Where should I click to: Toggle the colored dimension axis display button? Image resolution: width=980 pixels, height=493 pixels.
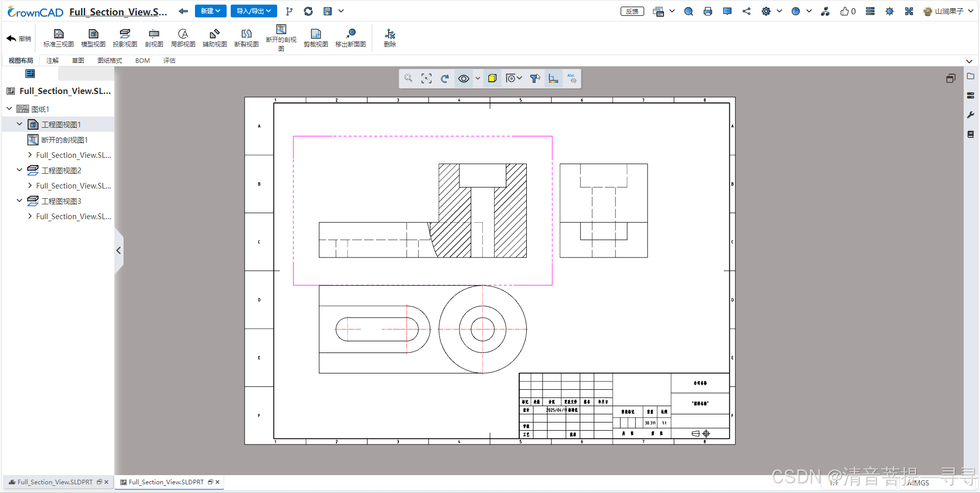click(553, 78)
